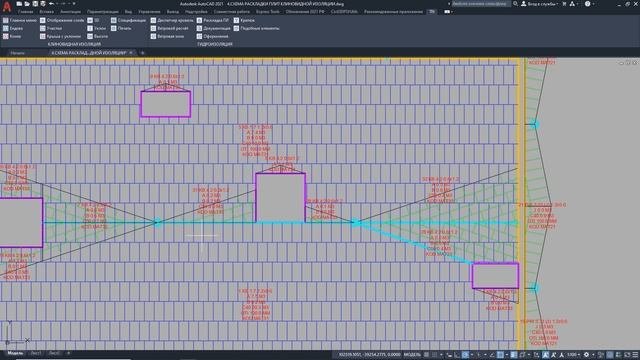Open the Управление ribbon tab
This screenshot has width=640, height=360.
(x=149, y=12)
